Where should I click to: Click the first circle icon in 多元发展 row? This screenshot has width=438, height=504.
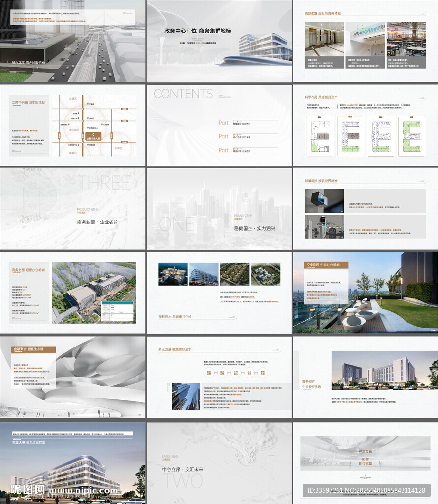point(209,373)
